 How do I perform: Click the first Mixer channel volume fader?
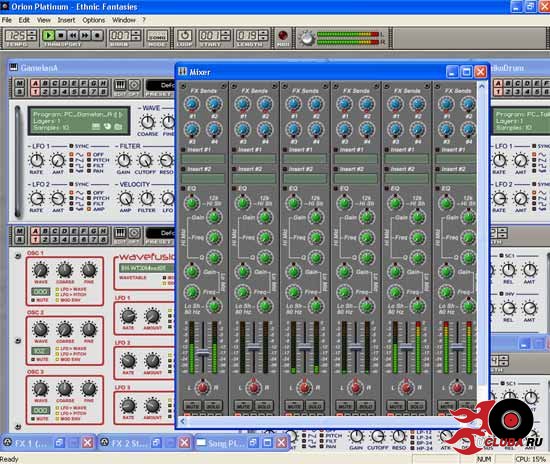point(203,353)
